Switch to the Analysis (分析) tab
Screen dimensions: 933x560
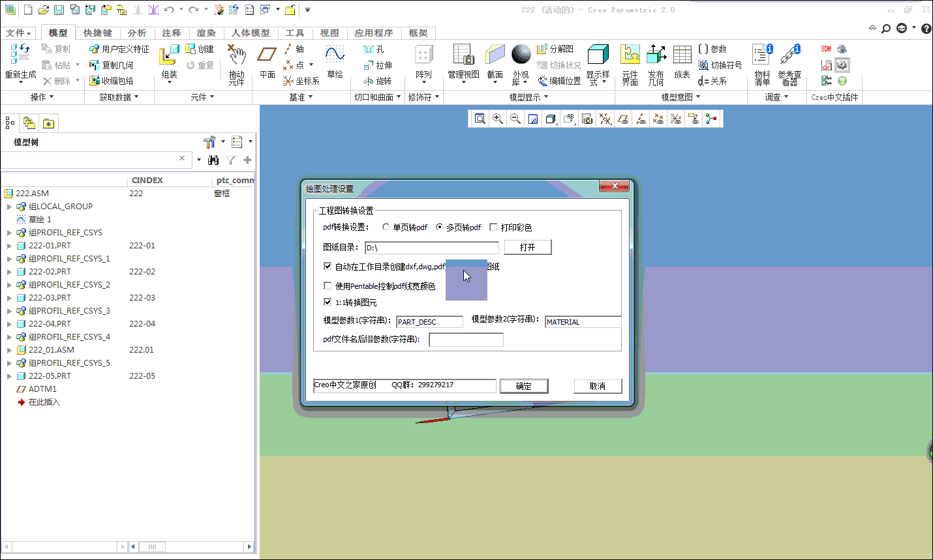(x=137, y=33)
